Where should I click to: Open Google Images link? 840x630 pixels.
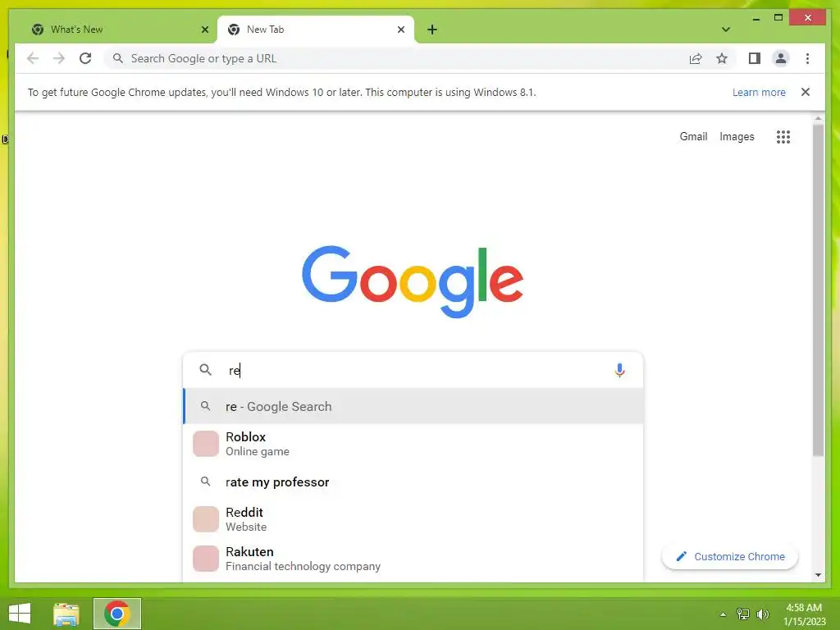[737, 137]
